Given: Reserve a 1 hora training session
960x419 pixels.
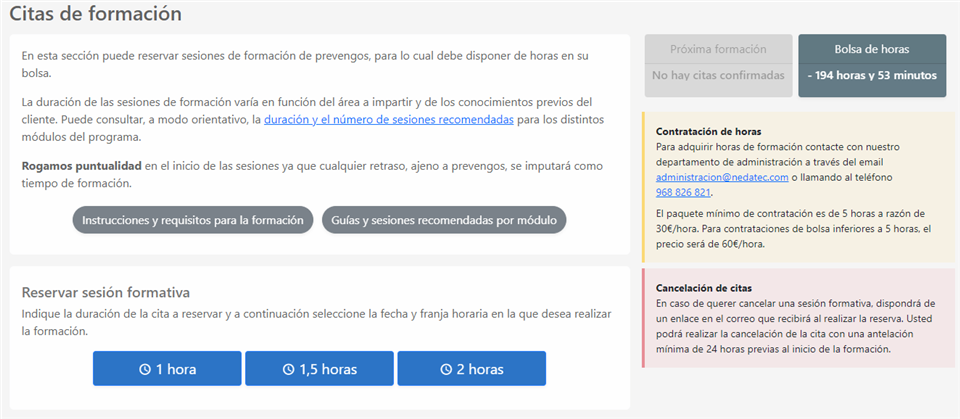Looking at the screenshot, I should tap(167, 368).
